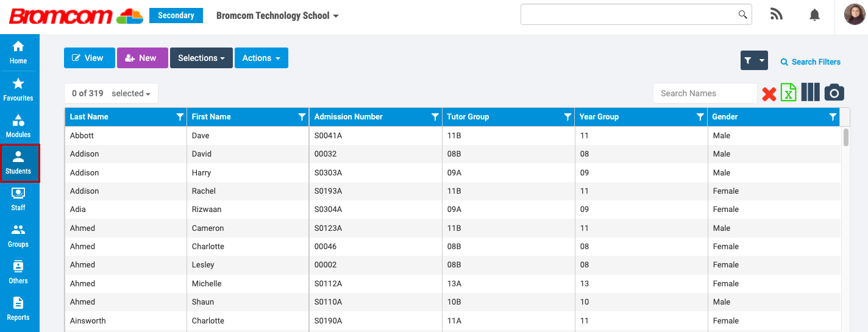Open the notifications bell
The height and width of the screenshot is (332, 868).
[x=814, y=15]
